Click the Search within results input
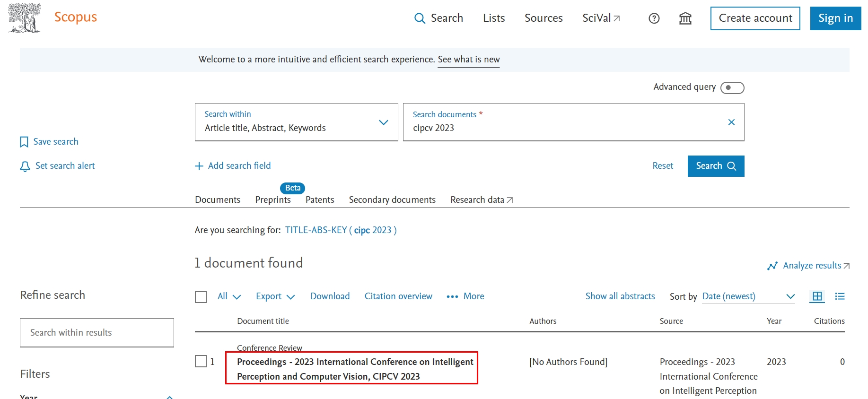 [97, 333]
